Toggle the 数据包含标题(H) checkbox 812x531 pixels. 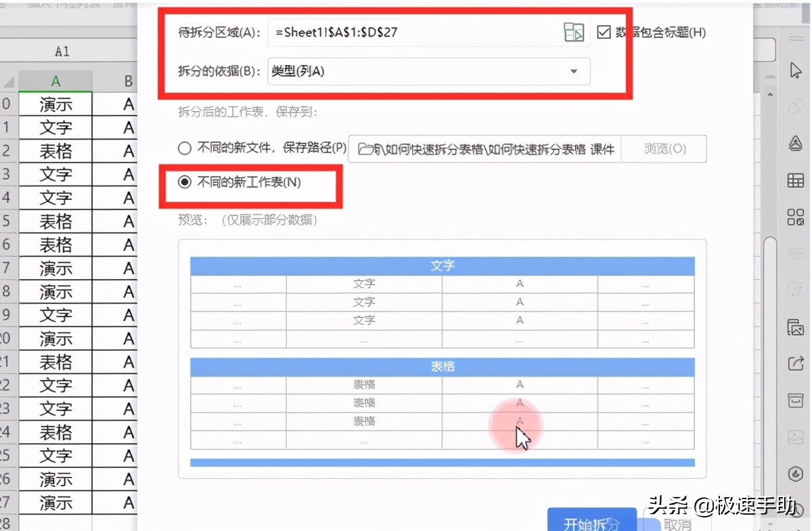[x=604, y=32]
